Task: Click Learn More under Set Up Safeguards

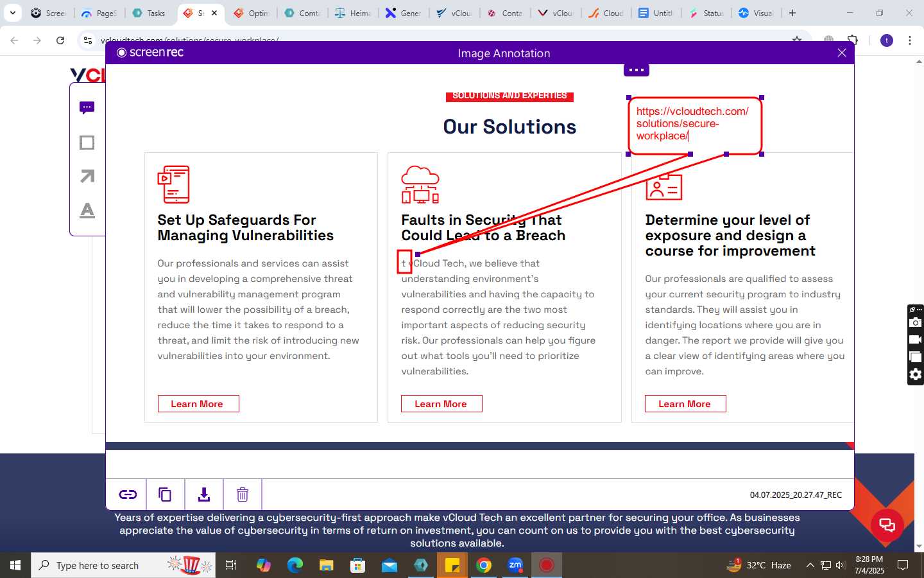Action: [198, 404]
